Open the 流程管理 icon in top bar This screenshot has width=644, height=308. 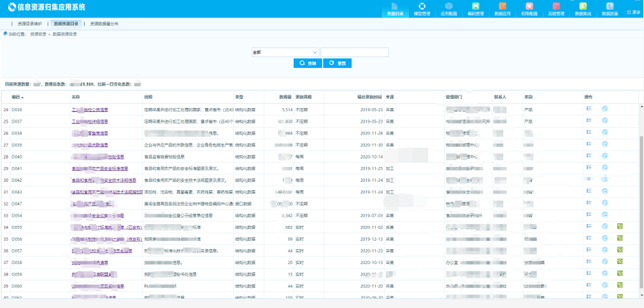tap(556, 6)
